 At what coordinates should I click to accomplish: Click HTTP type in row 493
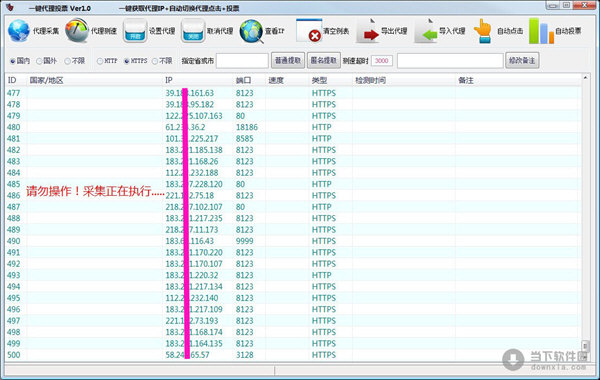pyautogui.click(x=321, y=275)
